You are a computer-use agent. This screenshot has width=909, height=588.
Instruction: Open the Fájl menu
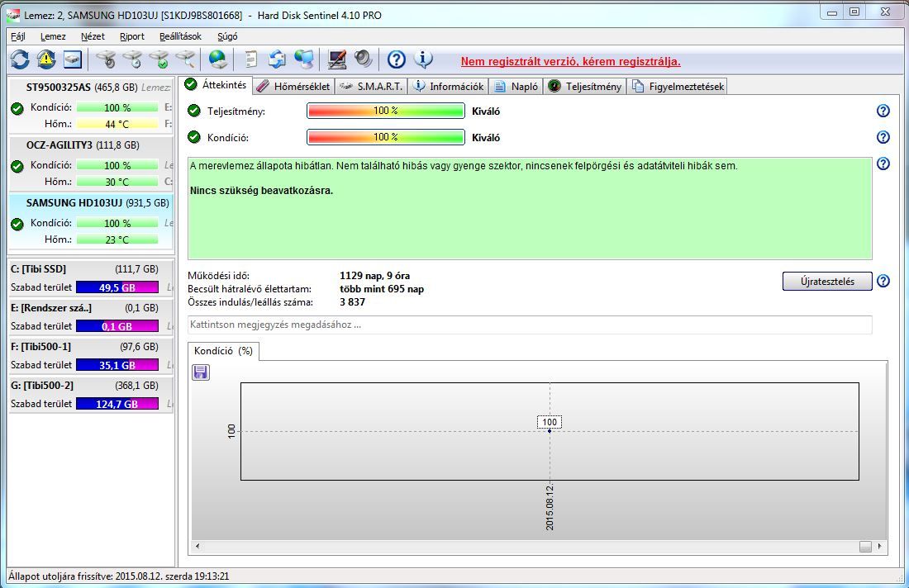[18, 36]
